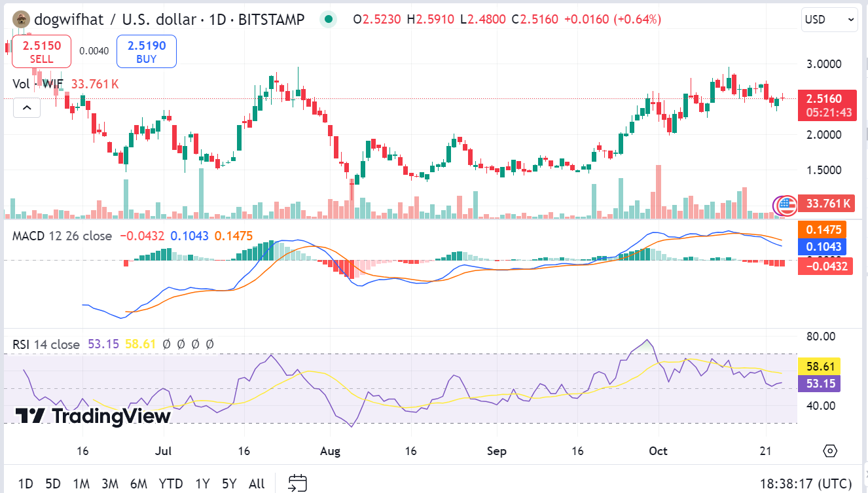Collapse the legend with the up-arrow control

(x=27, y=107)
